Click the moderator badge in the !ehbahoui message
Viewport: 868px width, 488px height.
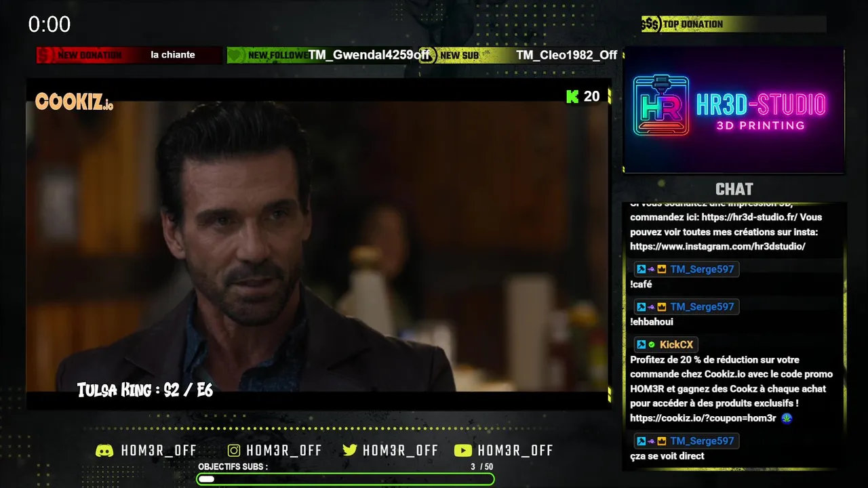click(x=641, y=306)
